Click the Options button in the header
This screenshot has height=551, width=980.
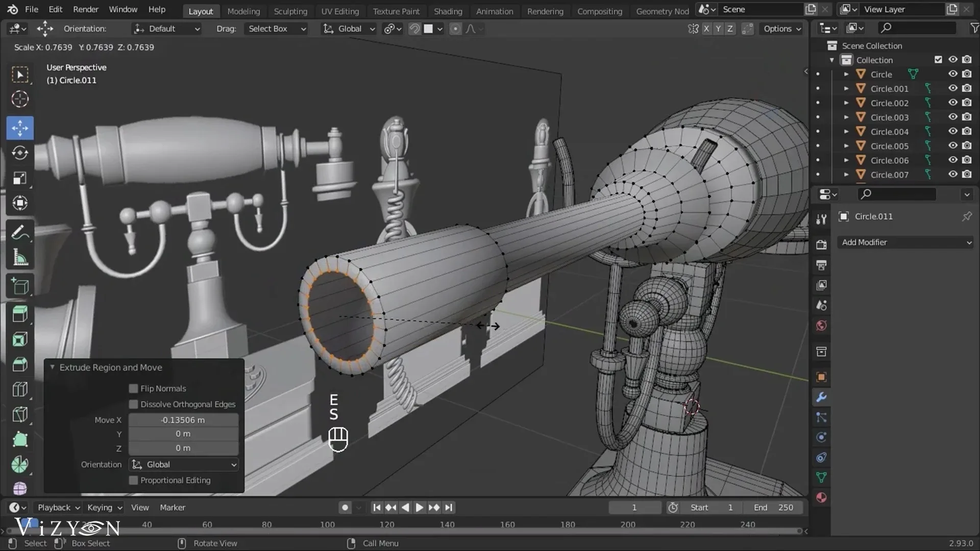(781, 29)
